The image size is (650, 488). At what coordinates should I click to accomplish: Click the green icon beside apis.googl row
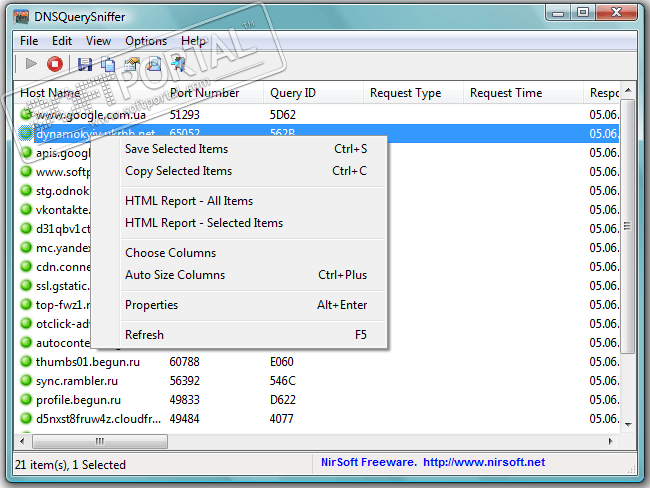click(x=26, y=152)
